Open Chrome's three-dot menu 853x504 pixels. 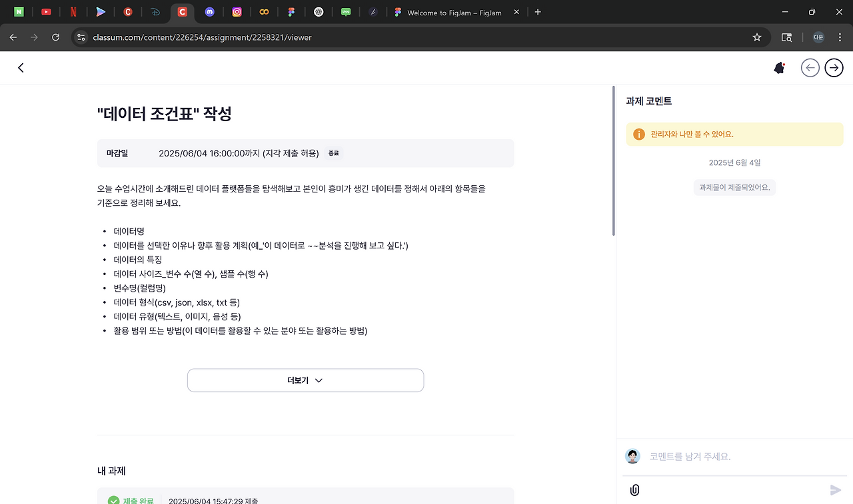coord(840,37)
